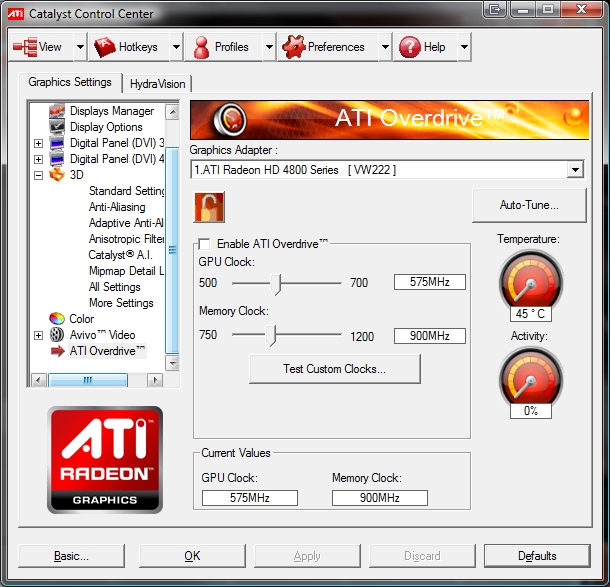610x587 pixels.
Task: Select Adaptive Anti-Aliasing tree item
Action: (x=126, y=223)
